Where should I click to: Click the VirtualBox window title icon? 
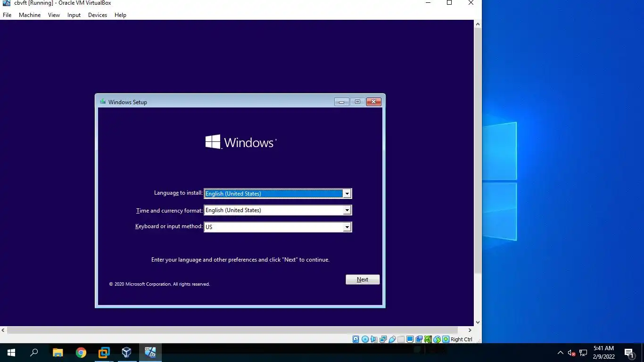tap(6, 3)
